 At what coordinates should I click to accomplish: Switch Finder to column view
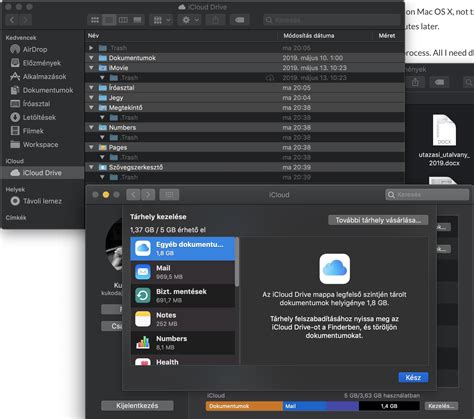click(x=123, y=20)
